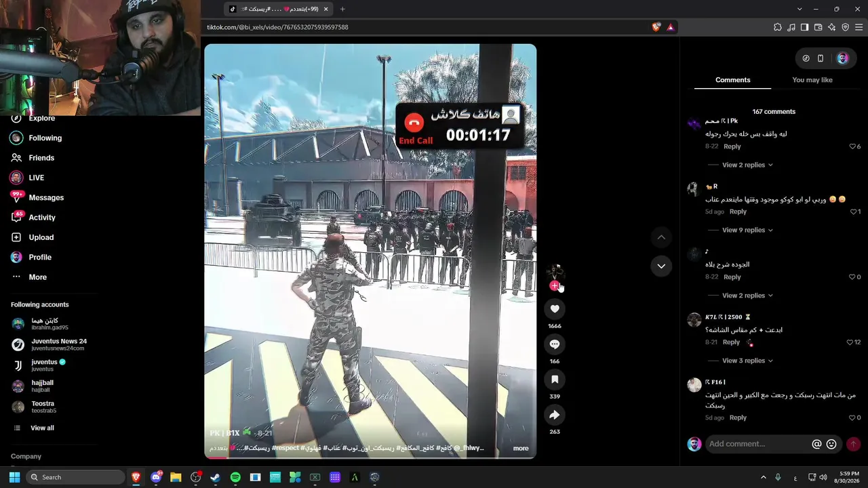Open Upload in the sidebar
The image size is (868, 488).
click(x=41, y=237)
